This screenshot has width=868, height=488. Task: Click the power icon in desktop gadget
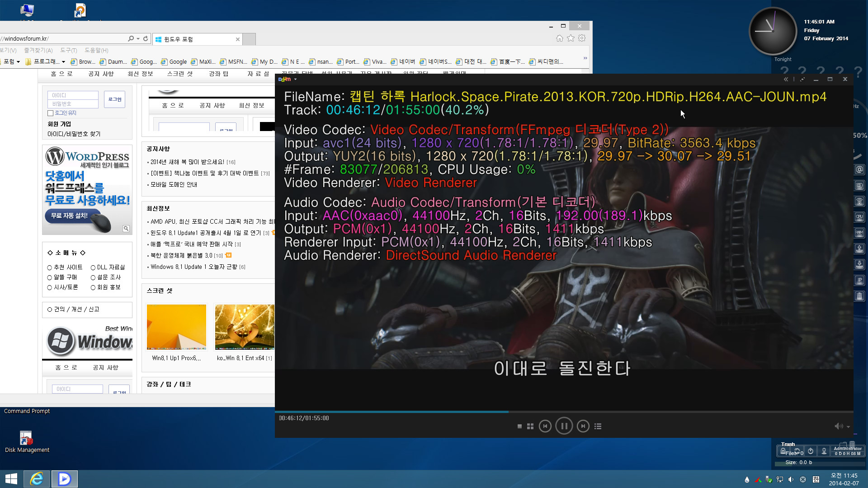click(811, 451)
